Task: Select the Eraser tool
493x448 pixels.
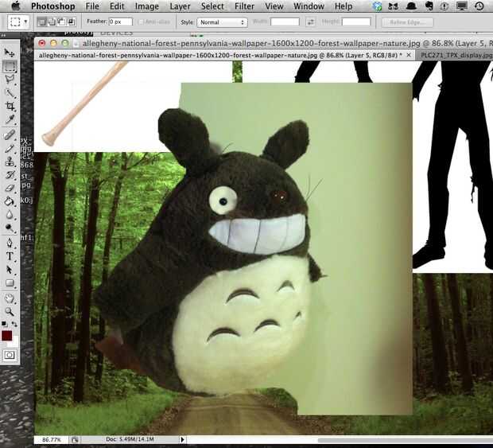Action: [10, 188]
